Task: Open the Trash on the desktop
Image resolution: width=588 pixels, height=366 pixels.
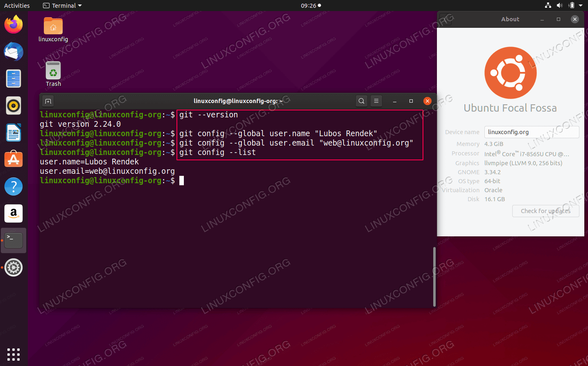Action: 53,70
